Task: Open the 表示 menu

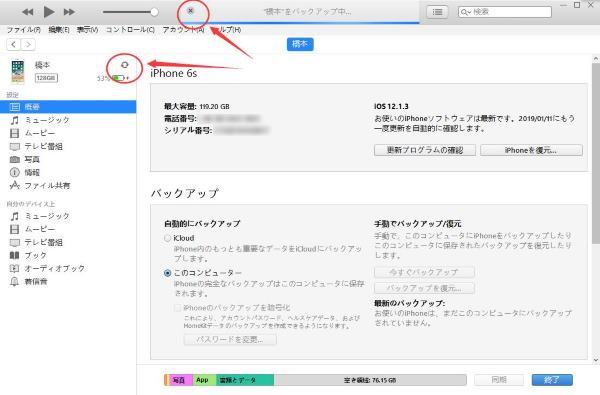Action: pos(87,29)
